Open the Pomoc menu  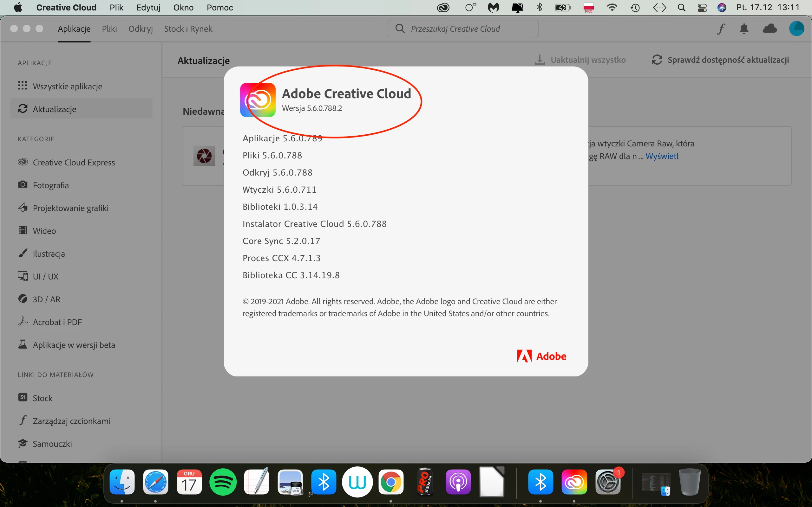tap(219, 7)
